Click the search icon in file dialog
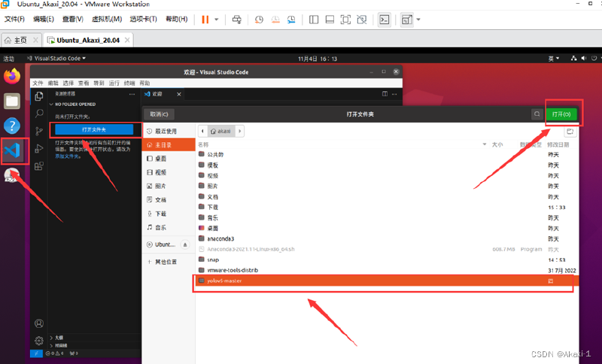Screen dimensions: 602x364 pyautogui.click(x=537, y=114)
